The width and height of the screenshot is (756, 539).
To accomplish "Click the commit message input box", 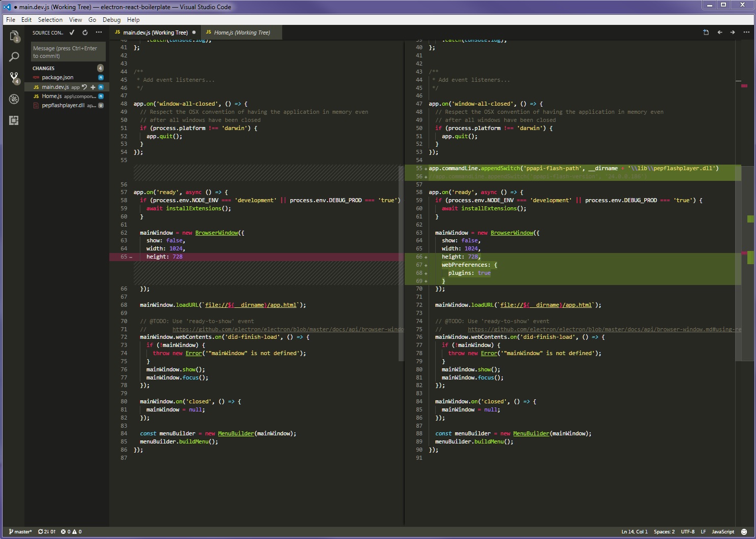I will click(x=68, y=52).
